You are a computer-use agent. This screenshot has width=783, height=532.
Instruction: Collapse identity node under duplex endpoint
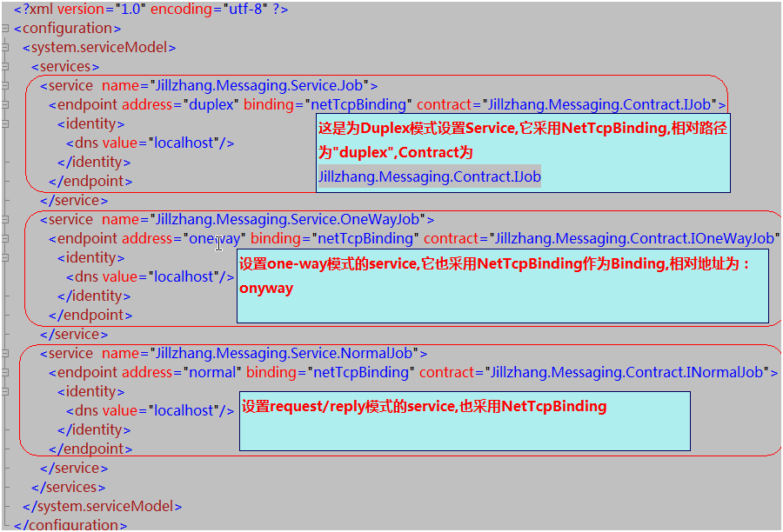coord(5,124)
